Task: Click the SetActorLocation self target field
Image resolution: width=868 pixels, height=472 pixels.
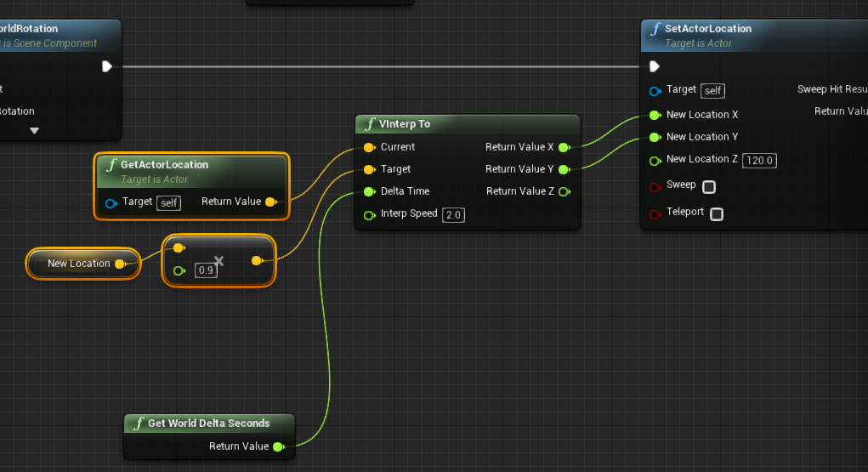Action: click(x=713, y=91)
